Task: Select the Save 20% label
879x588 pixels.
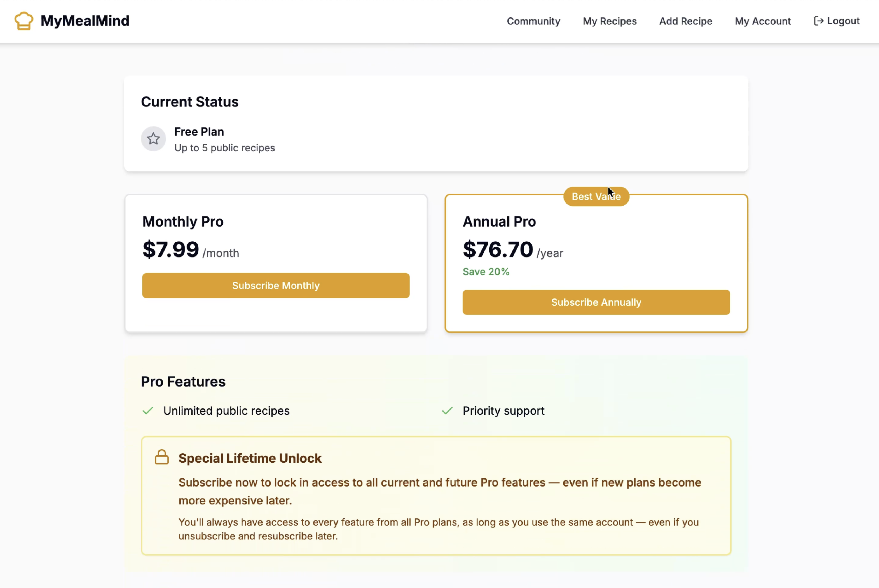Action: [486, 272]
